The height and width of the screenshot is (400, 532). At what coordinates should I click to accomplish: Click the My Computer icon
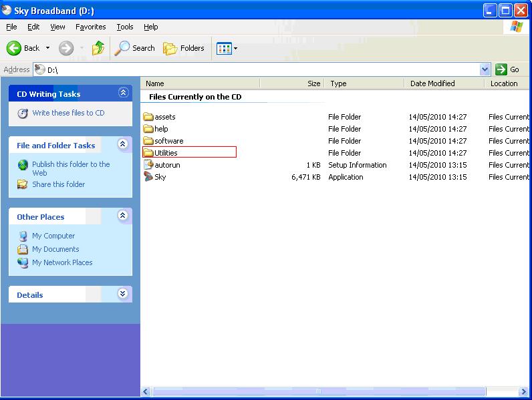tap(23, 236)
